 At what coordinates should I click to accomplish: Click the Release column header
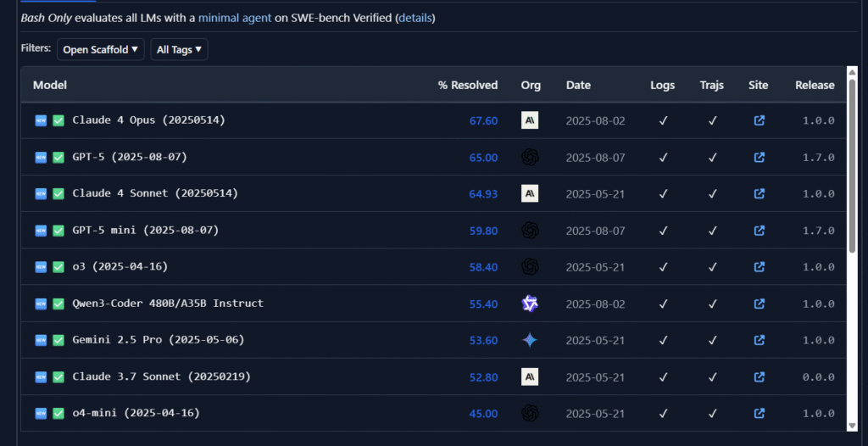pyautogui.click(x=815, y=86)
